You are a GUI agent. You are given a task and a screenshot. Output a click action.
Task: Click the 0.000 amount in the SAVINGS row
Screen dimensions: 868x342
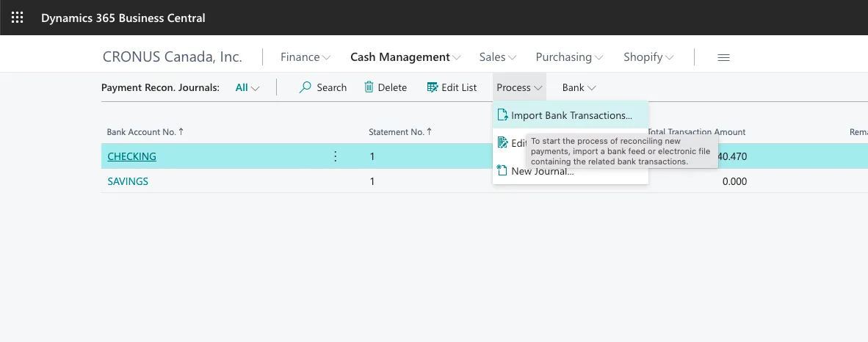click(x=734, y=181)
